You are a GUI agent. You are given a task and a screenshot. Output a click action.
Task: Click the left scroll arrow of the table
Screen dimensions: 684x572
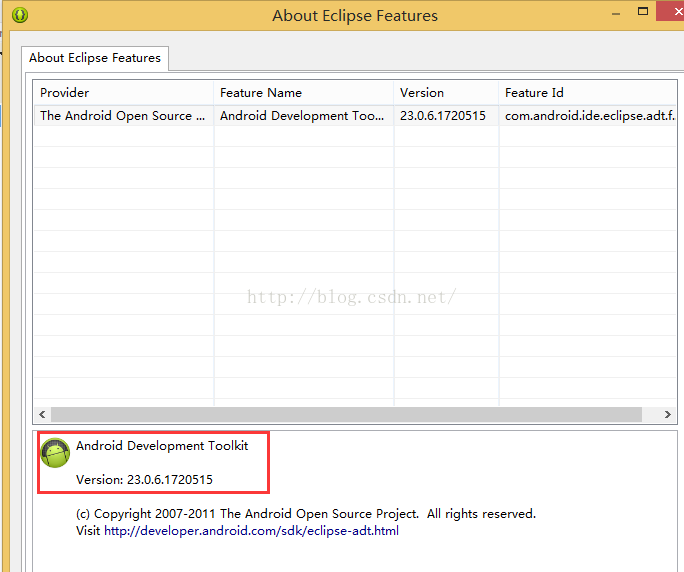click(42, 414)
